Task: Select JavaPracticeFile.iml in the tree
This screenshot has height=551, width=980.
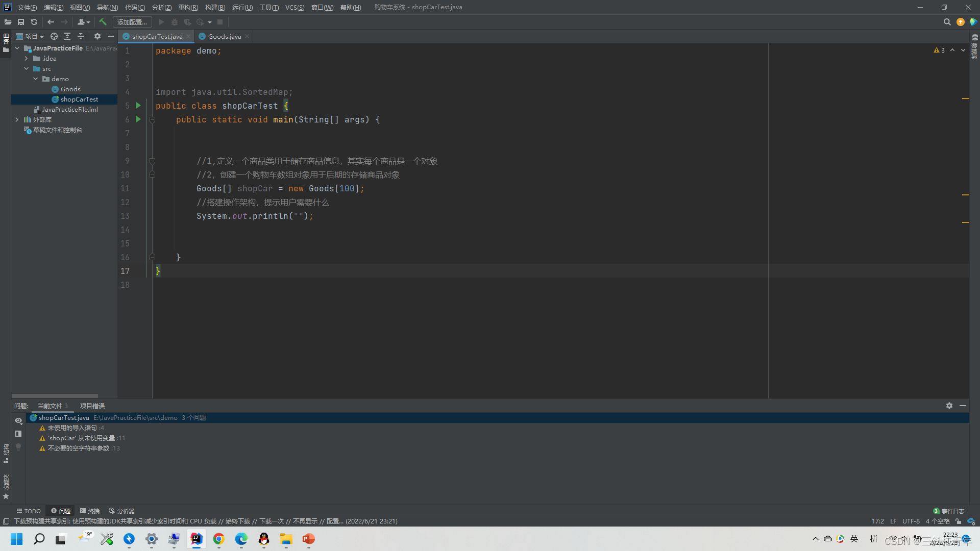Action: [x=66, y=110]
